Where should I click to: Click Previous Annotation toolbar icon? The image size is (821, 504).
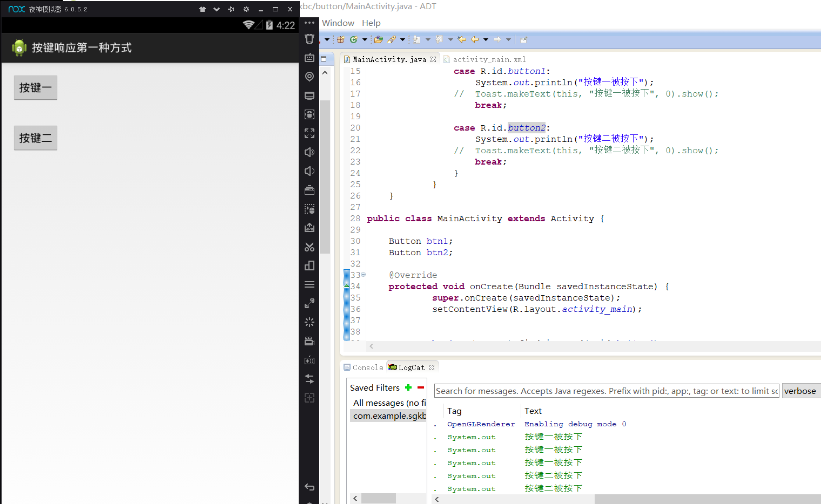439,39
